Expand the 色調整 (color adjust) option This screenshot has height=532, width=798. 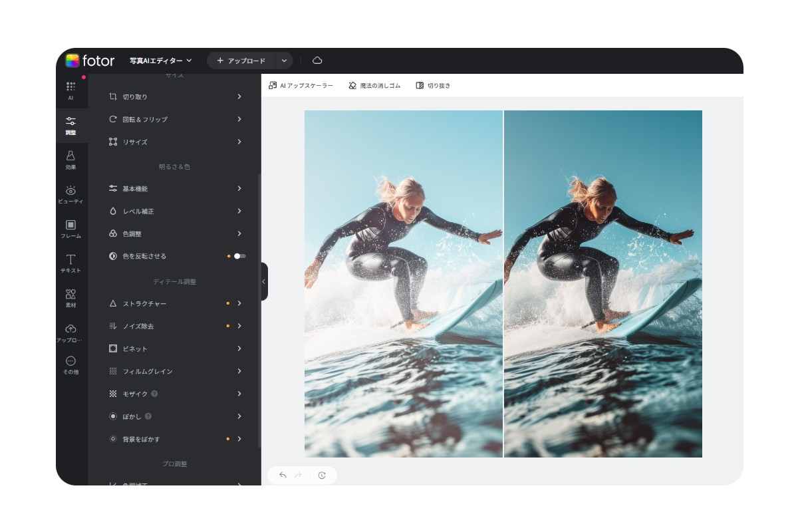pos(174,233)
